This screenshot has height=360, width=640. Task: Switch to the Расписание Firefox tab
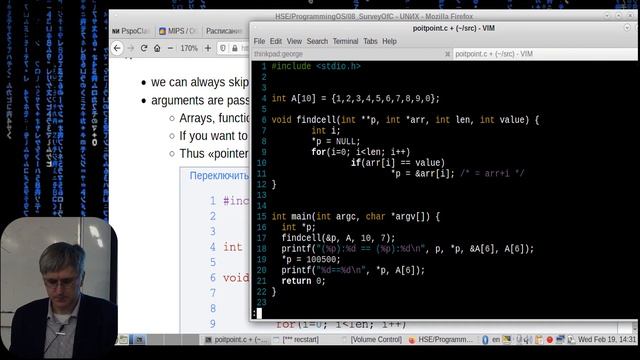[224, 31]
